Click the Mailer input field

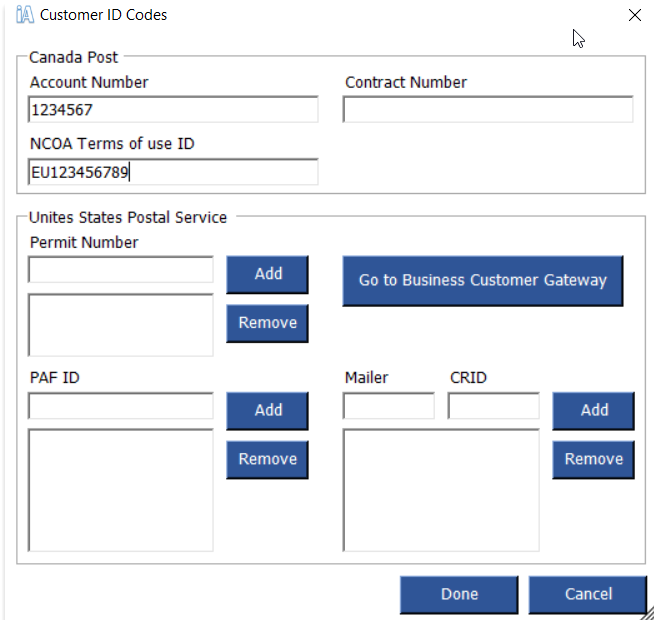pyautogui.click(x=389, y=406)
